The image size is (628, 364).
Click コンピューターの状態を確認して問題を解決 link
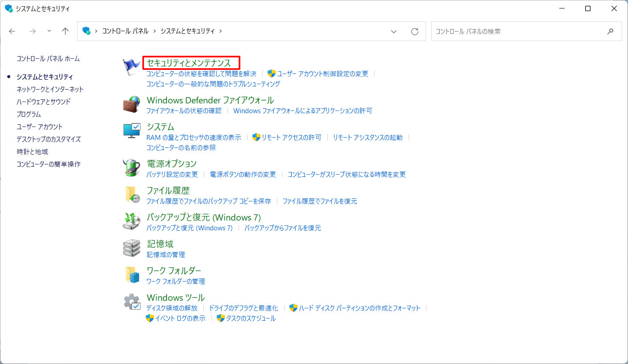tap(202, 74)
